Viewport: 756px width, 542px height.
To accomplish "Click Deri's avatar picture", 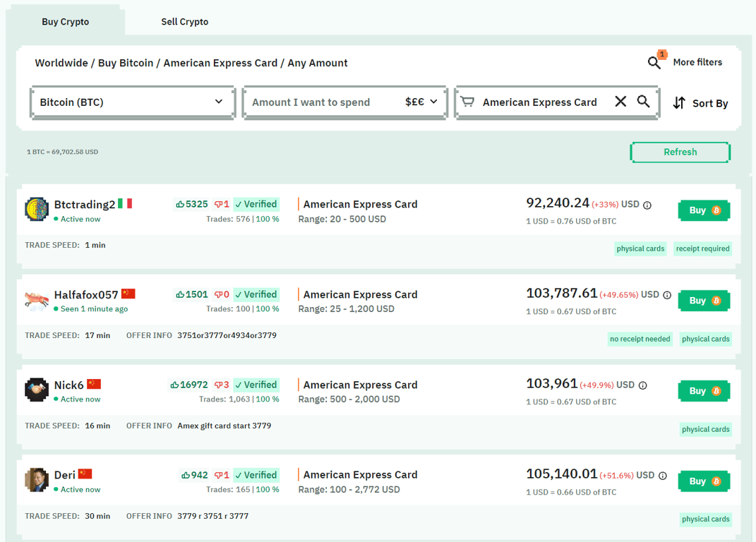I will (36, 481).
